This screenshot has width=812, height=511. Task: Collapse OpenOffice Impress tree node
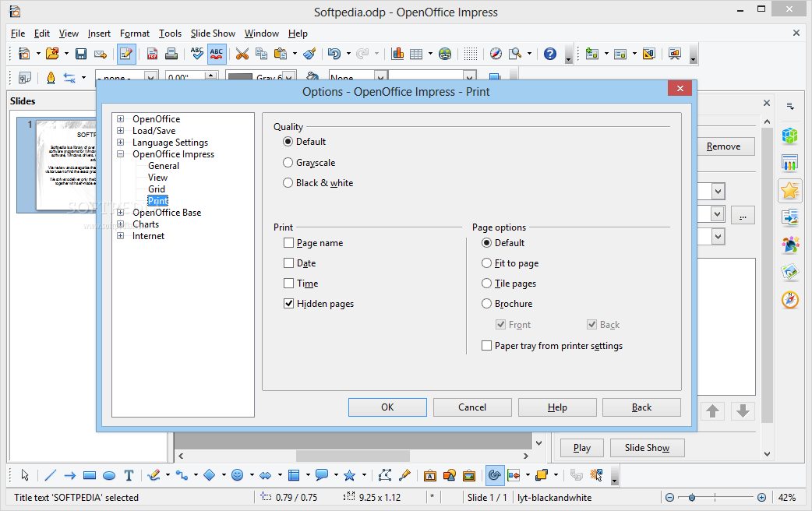(x=120, y=153)
